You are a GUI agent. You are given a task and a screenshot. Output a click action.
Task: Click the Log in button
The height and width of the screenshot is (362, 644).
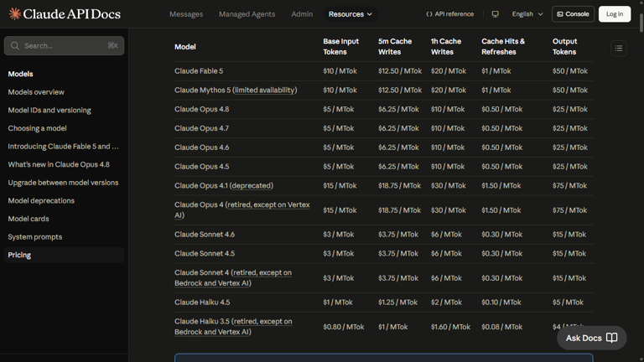(615, 14)
